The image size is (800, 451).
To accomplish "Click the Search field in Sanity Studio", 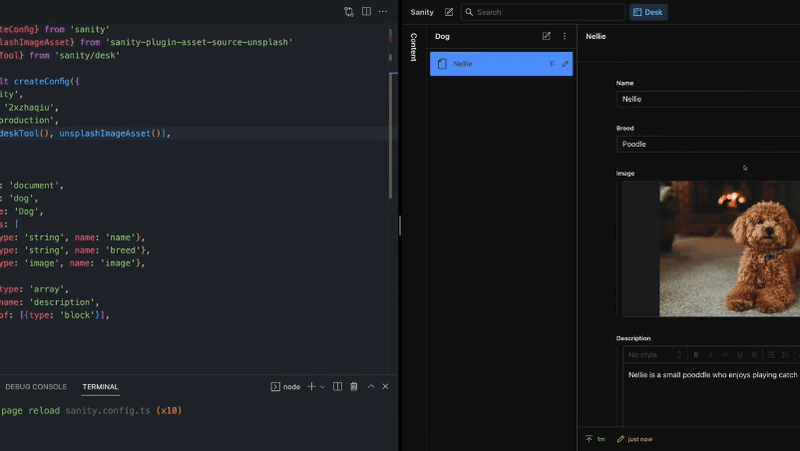I will tap(543, 12).
